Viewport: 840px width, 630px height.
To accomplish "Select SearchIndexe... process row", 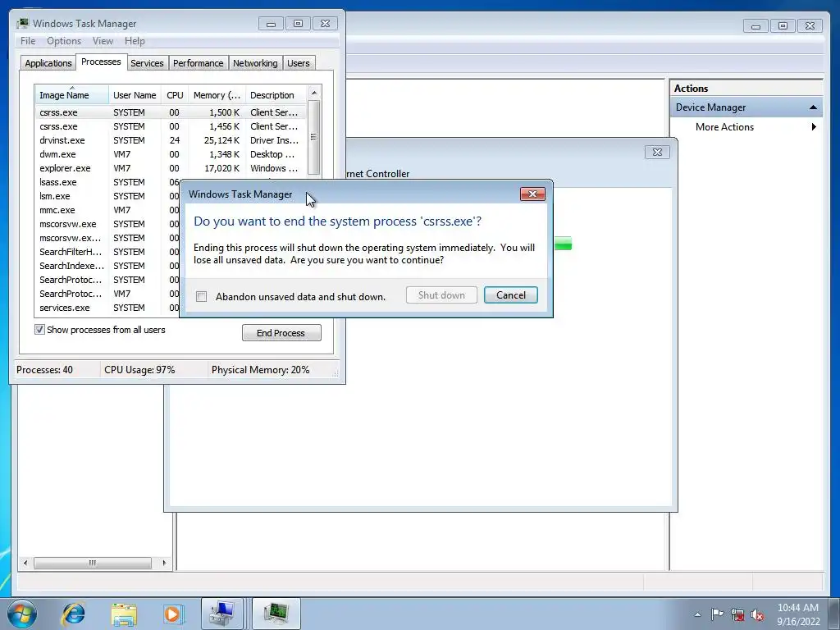I will point(107,266).
